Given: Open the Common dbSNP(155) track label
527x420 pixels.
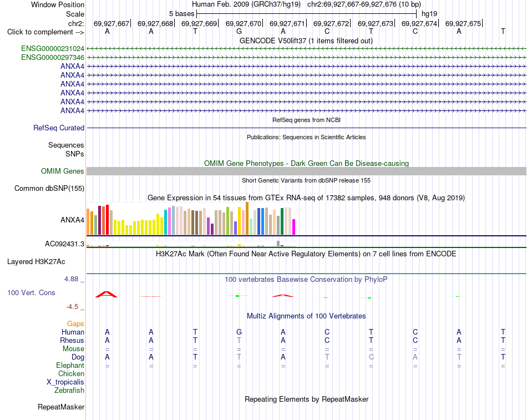Looking at the screenshot, I should [49, 188].
